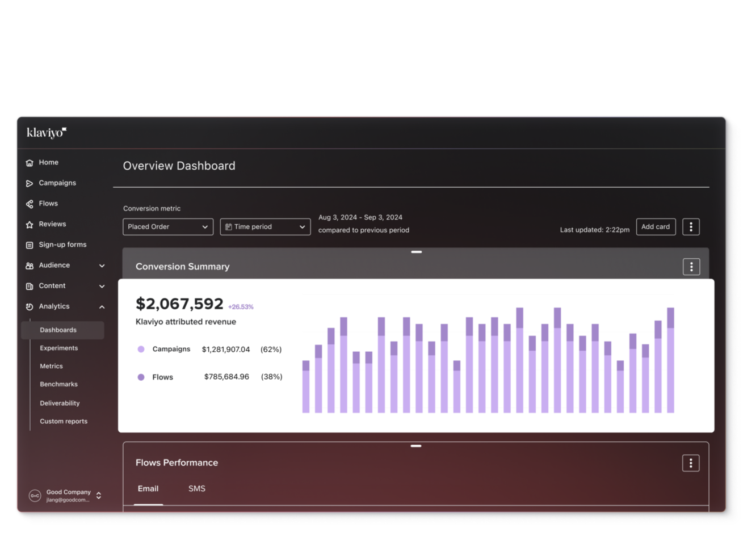The image size is (743, 560).
Task: Open Conversion Summary card three-dot menu
Action: [x=691, y=267]
